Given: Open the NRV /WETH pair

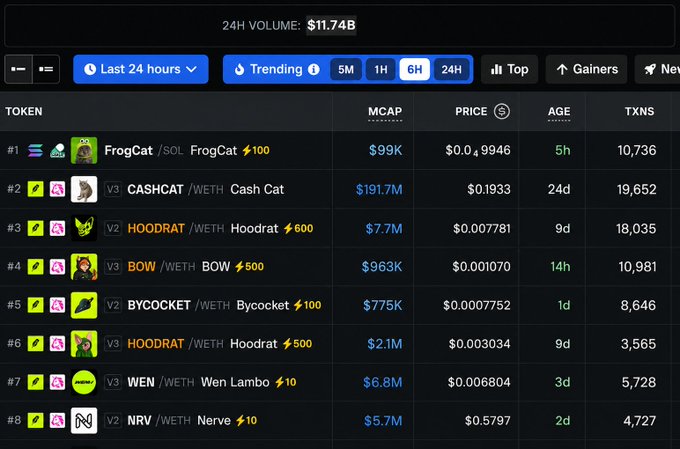Looking at the screenshot, I should (159, 420).
